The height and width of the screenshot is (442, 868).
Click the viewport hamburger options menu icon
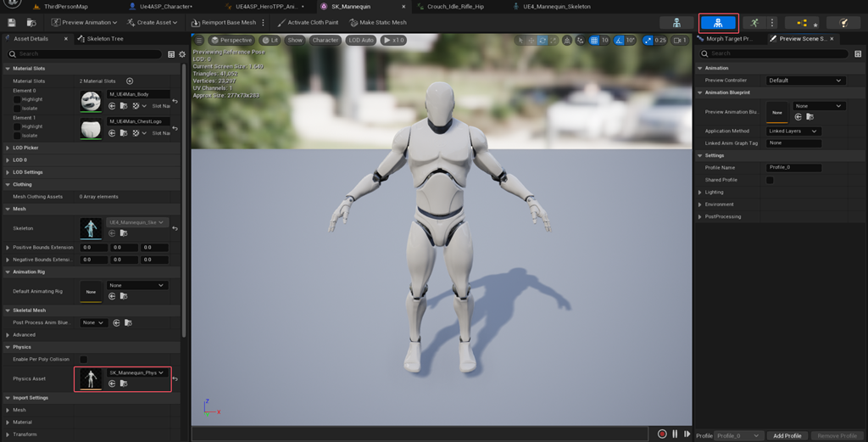[199, 40]
